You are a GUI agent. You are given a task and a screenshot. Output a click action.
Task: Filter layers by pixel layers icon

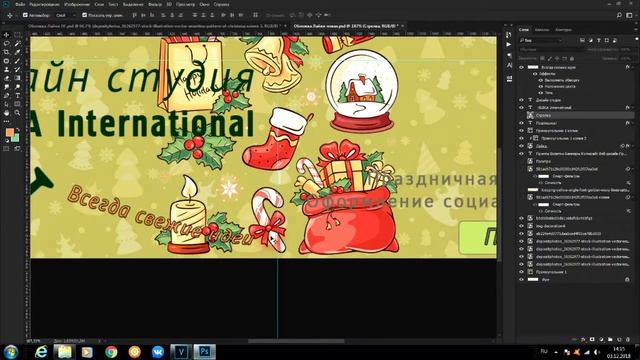pyautogui.click(x=582, y=40)
